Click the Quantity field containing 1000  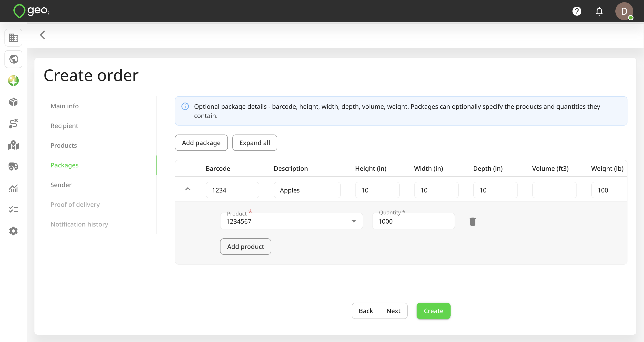[x=413, y=221]
